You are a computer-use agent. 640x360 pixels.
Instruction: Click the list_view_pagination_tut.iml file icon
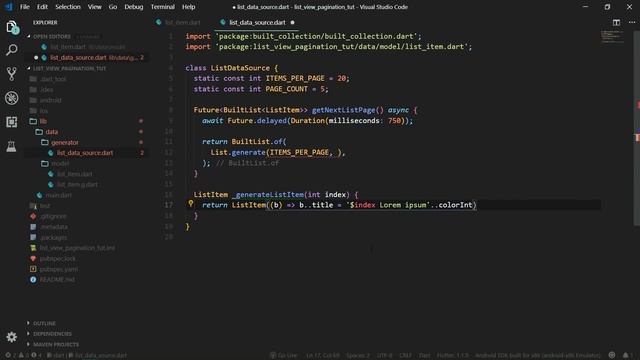[33, 248]
